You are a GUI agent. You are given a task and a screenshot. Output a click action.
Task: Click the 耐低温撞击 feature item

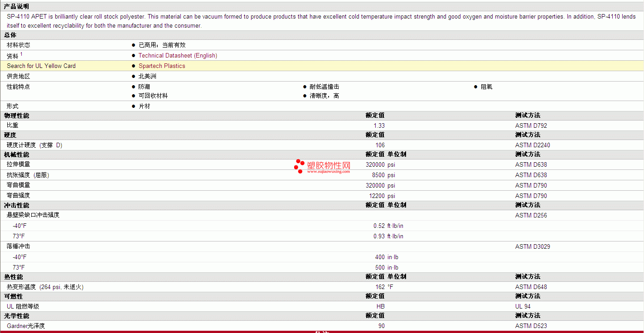(324, 87)
